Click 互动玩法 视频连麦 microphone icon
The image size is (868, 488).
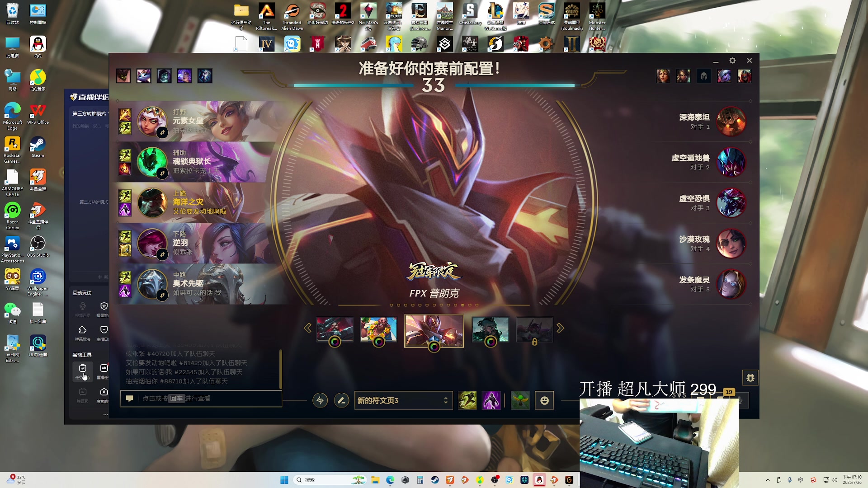[83, 309]
